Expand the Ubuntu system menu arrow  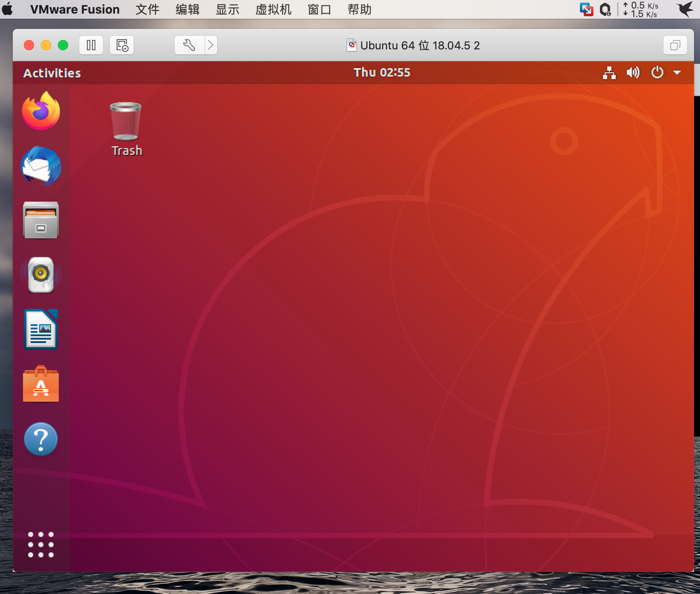coord(677,73)
